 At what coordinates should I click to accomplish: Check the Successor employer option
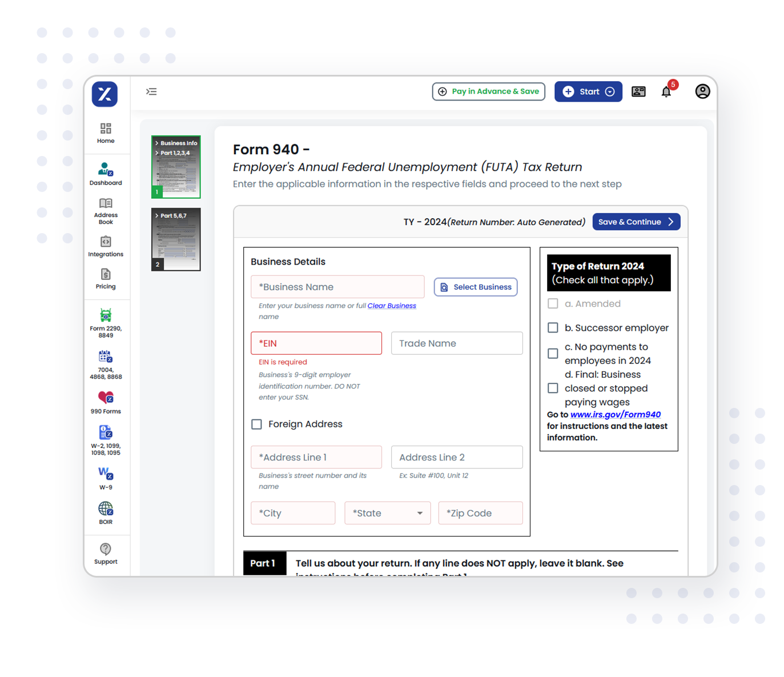[553, 327]
